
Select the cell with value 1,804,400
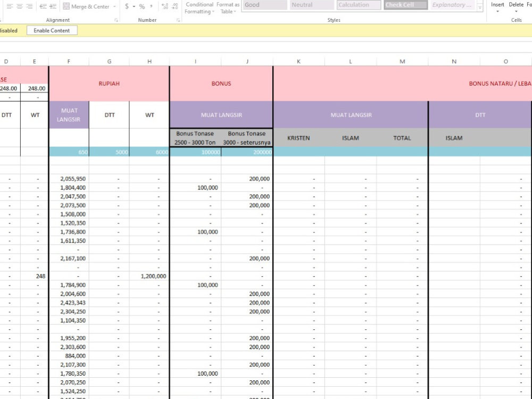pos(69,188)
